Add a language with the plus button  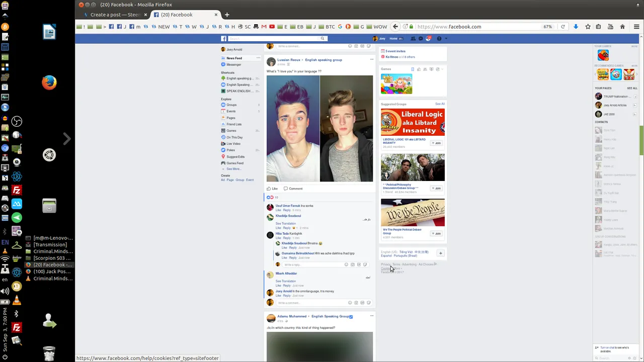(x=440, y=253)
